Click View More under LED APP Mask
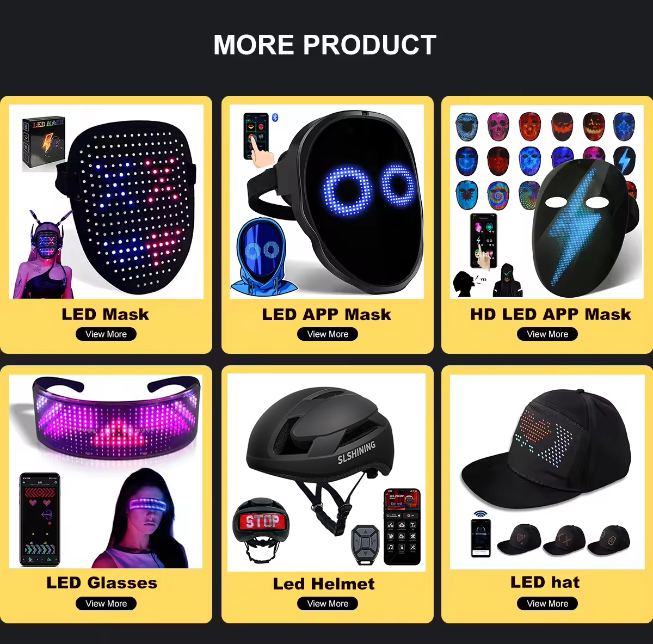 click(x=328, y=334)
